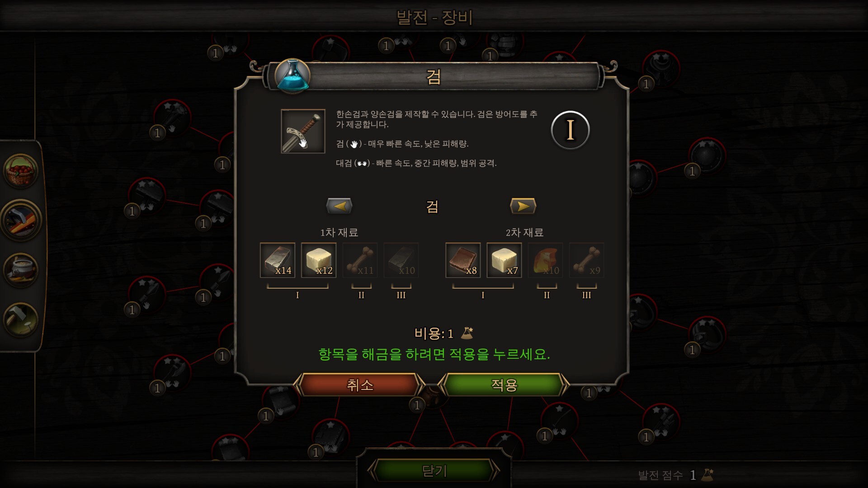868x488 pixels.
Task: Show next sword variant with right arrow
Action: (523, 206)
